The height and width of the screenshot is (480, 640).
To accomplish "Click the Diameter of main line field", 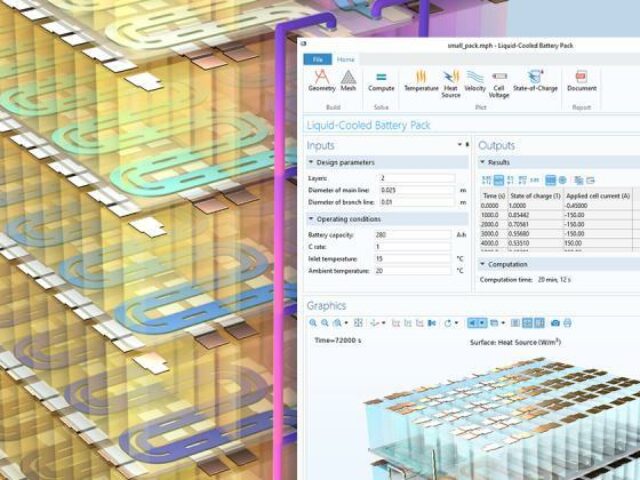I will coord(417,190).
